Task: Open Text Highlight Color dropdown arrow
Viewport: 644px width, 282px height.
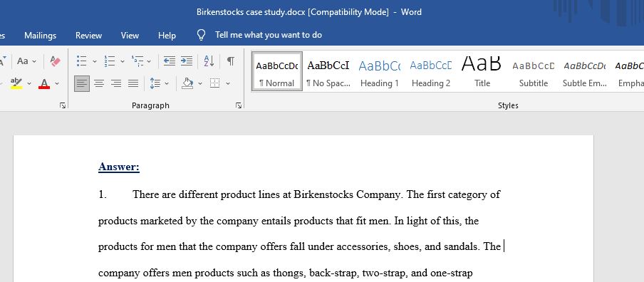Action: click(29, 84)
